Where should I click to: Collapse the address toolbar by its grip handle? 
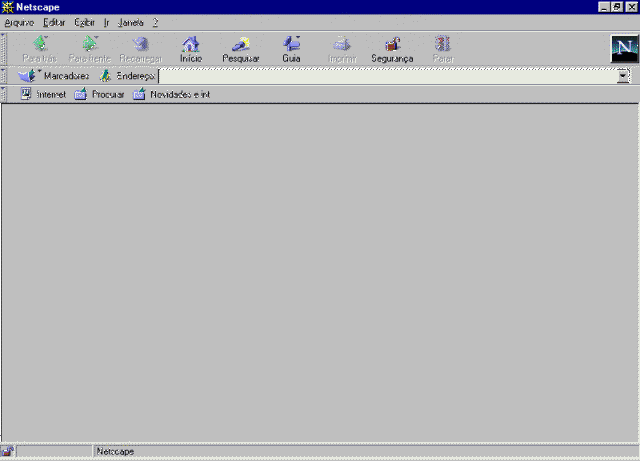[x=3, y=76]
